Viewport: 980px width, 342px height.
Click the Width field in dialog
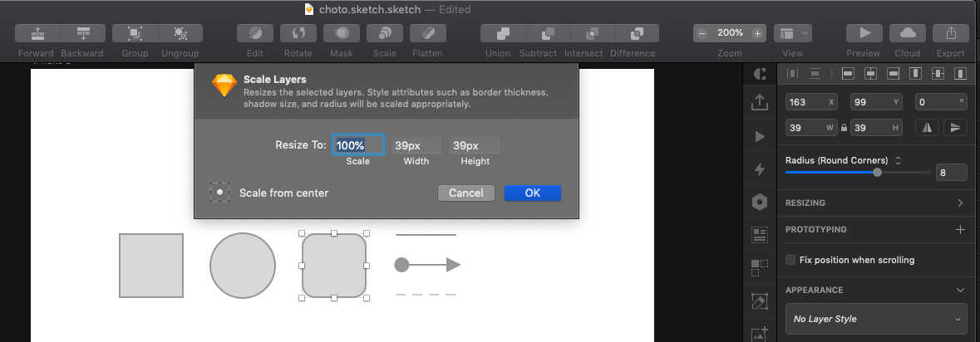coord(416,145)
